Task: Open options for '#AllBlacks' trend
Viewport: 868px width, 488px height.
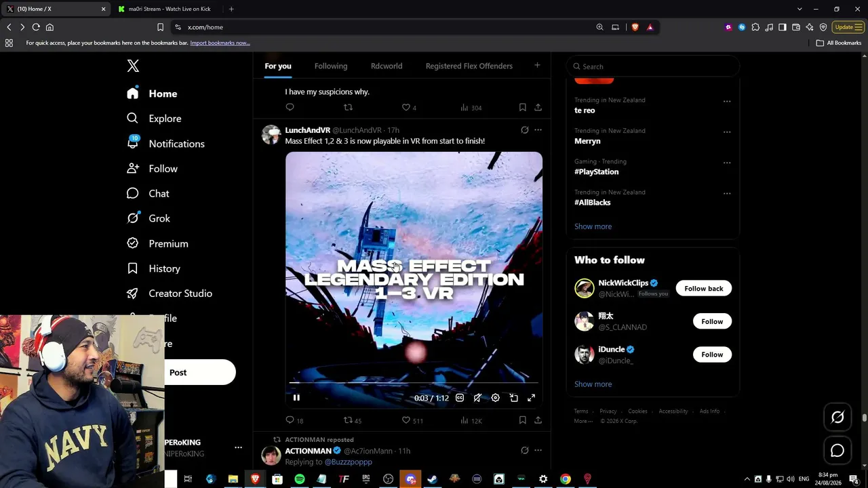Action: coord(727,194)
